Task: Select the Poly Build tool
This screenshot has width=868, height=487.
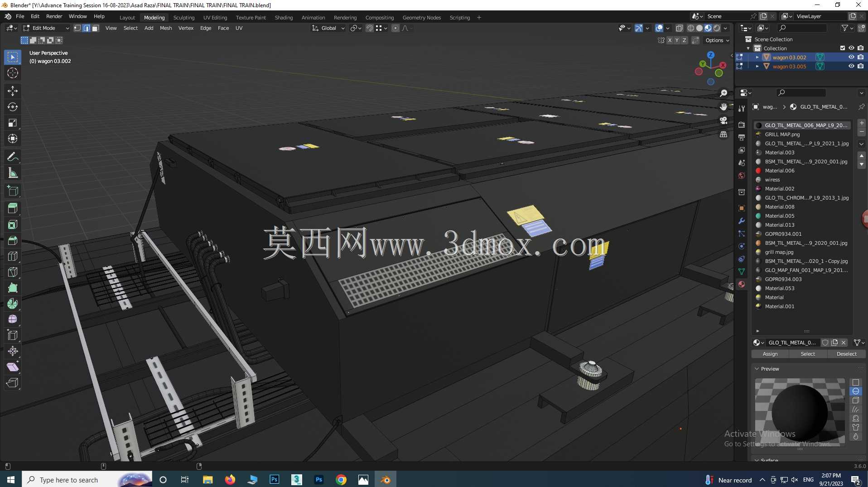Action: tap(13, 288)
